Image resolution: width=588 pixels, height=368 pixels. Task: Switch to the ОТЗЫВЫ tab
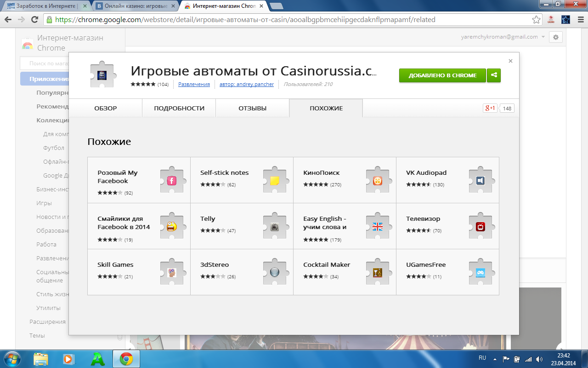click(x=253, y=108)
